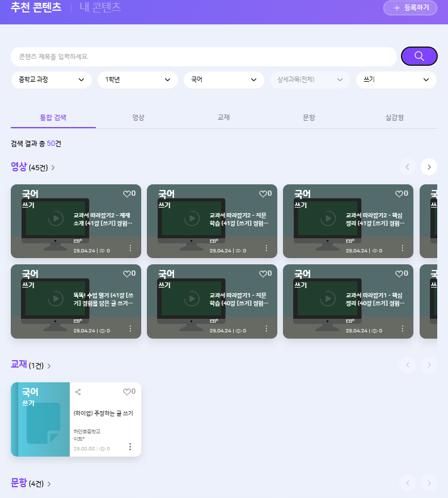Open the 쓰기 category dropdown
448x498 pixels.
coord(396,80)
